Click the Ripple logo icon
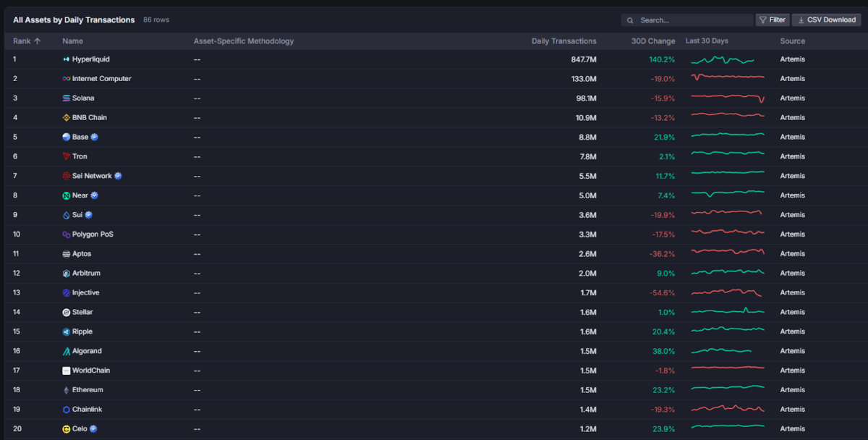This screenshot has height=440, width=868. pos(67,331)
